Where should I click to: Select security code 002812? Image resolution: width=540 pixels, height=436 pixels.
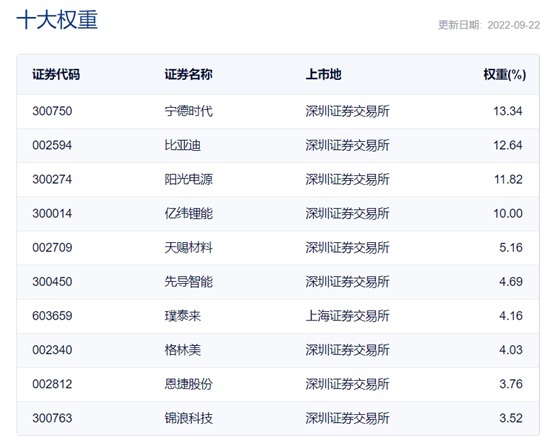(52, 384)
